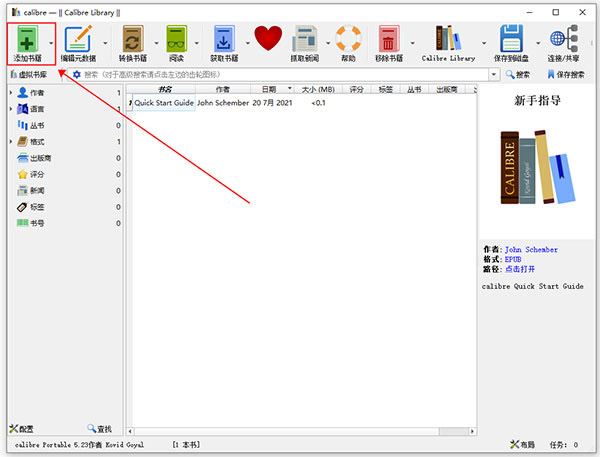Open Edit metadata dropdown arrow

(105, 43)
